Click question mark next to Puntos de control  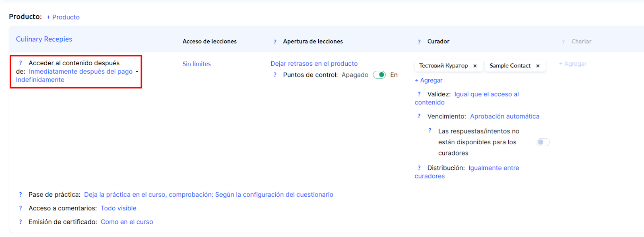click(275, 75)
